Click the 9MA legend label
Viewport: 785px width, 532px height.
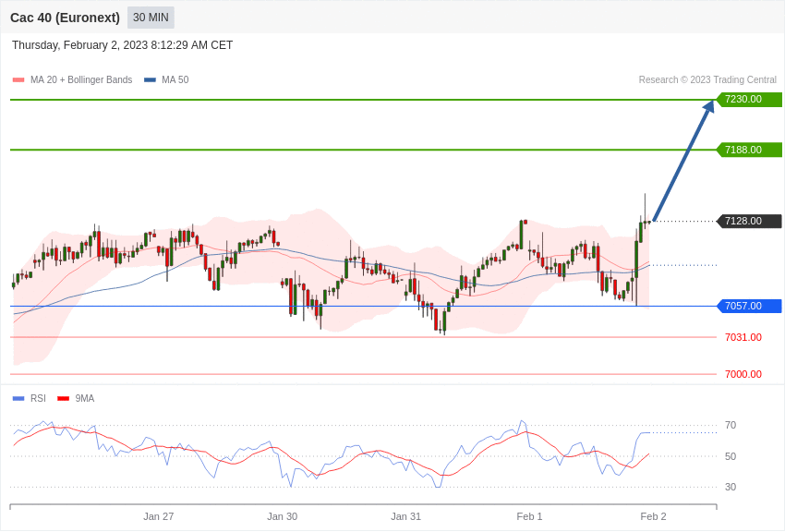(85, 398)
